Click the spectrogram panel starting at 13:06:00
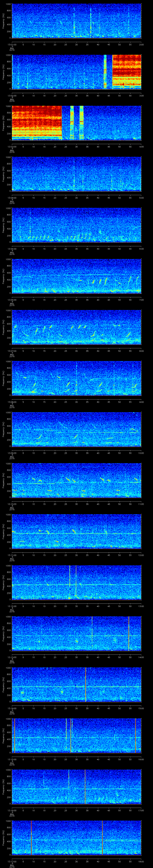The image size is (153, 868). [x=77, y=276]
